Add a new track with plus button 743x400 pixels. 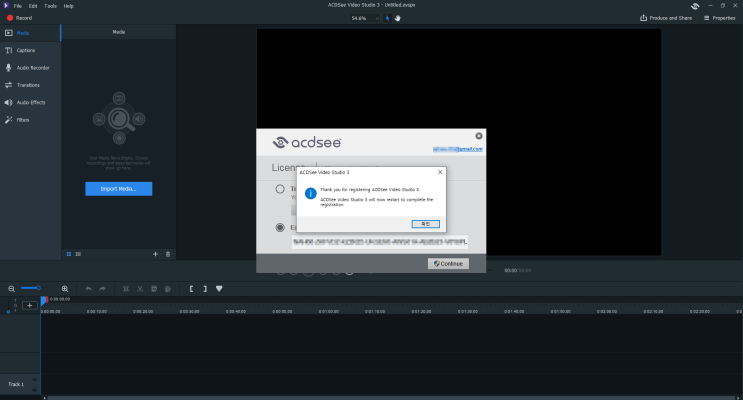click(x=29, y=305)
